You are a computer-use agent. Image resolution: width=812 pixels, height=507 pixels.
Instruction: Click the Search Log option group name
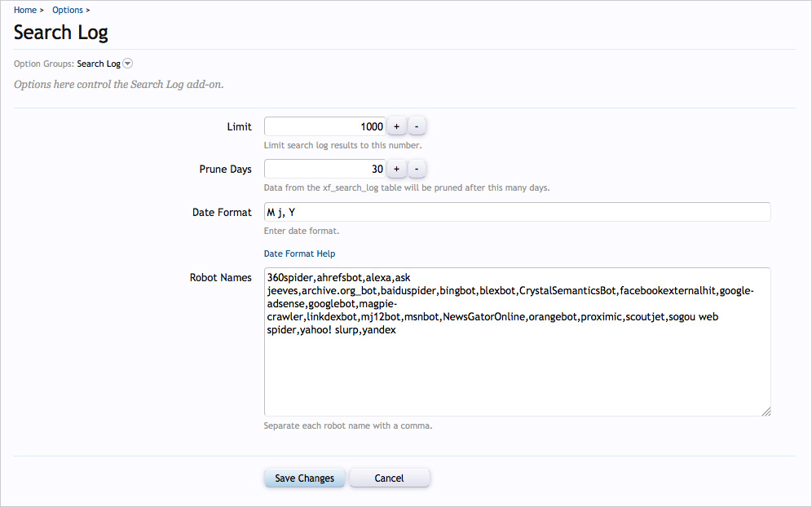[99, 64]
